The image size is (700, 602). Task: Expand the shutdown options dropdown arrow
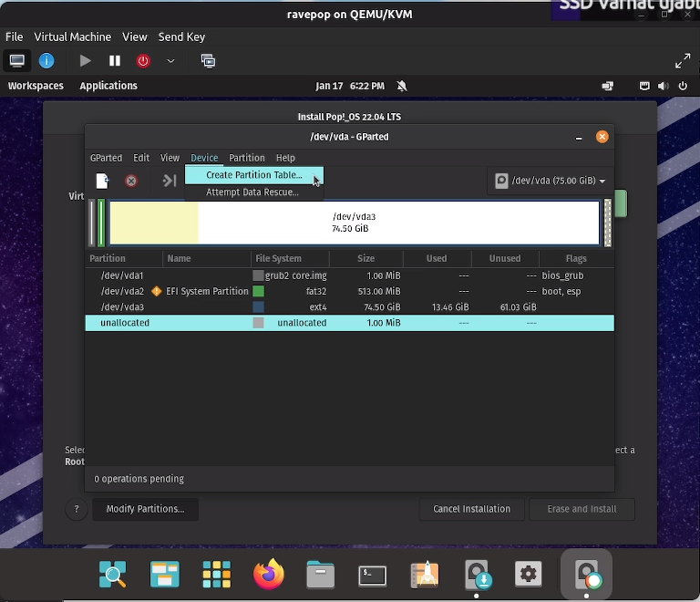tap(170, 61)
